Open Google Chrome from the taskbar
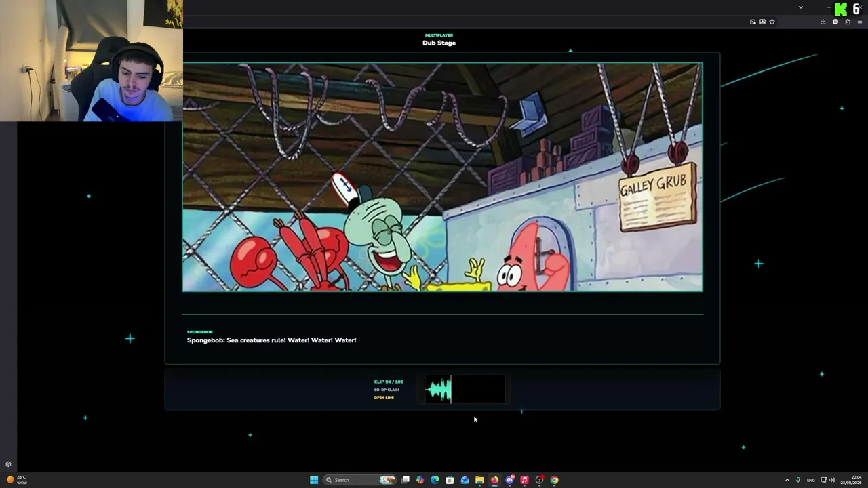868x488 pixels. pyautogui.click(x=555, y=480)
